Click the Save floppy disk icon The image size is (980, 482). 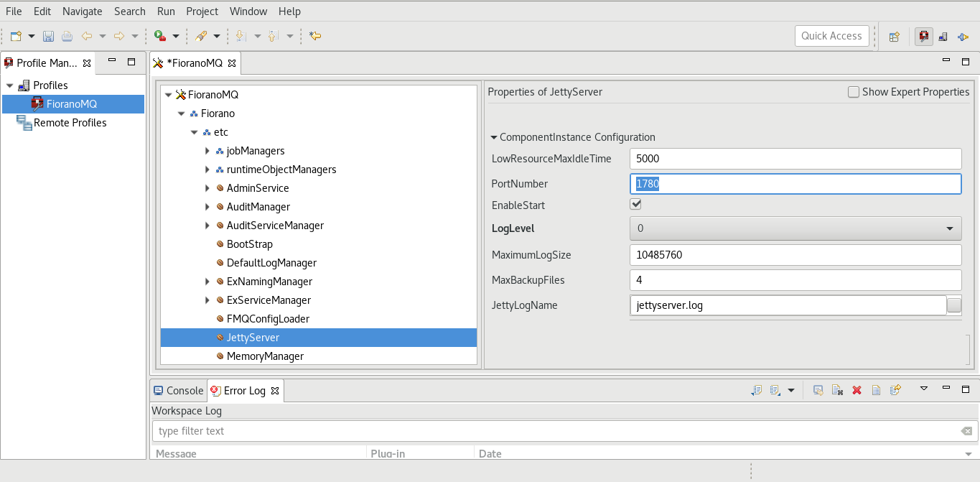point(48,36)
